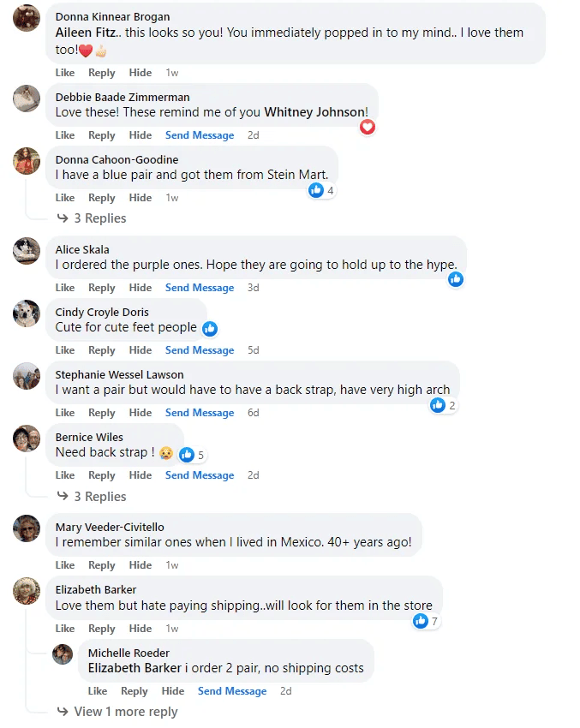Expand 3 Replies under Bernice Wiles' comment

(x=99, y=497)
